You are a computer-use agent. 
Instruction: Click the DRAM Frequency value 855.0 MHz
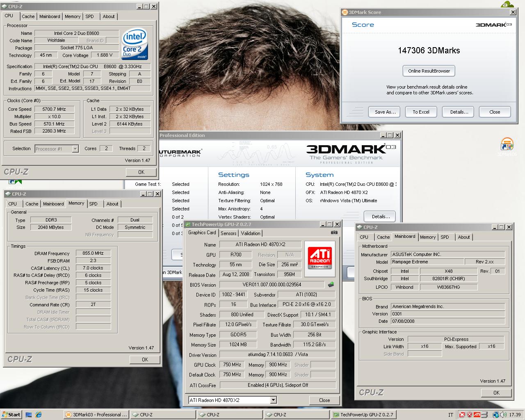pyautogui.click(x=93, y=253)
